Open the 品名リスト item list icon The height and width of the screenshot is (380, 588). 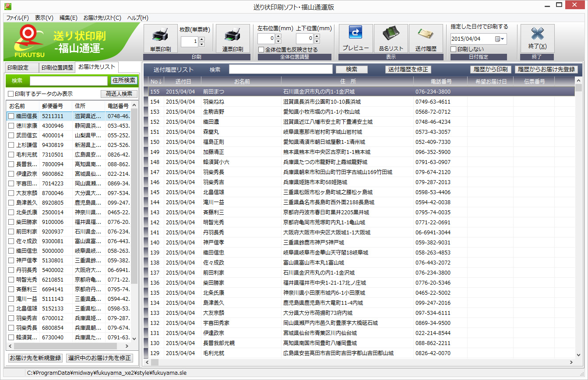[x=391, y=38]
